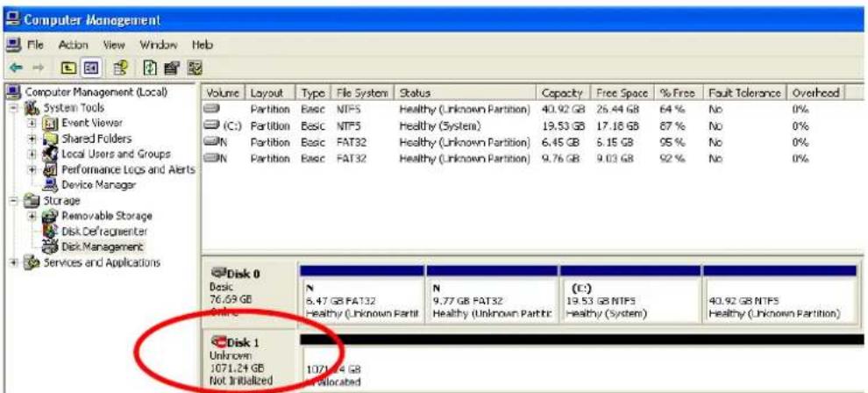Viewport: 868px width, 393px height.
Task: Sort by the Status column header
Action: [x=466, y=93]
